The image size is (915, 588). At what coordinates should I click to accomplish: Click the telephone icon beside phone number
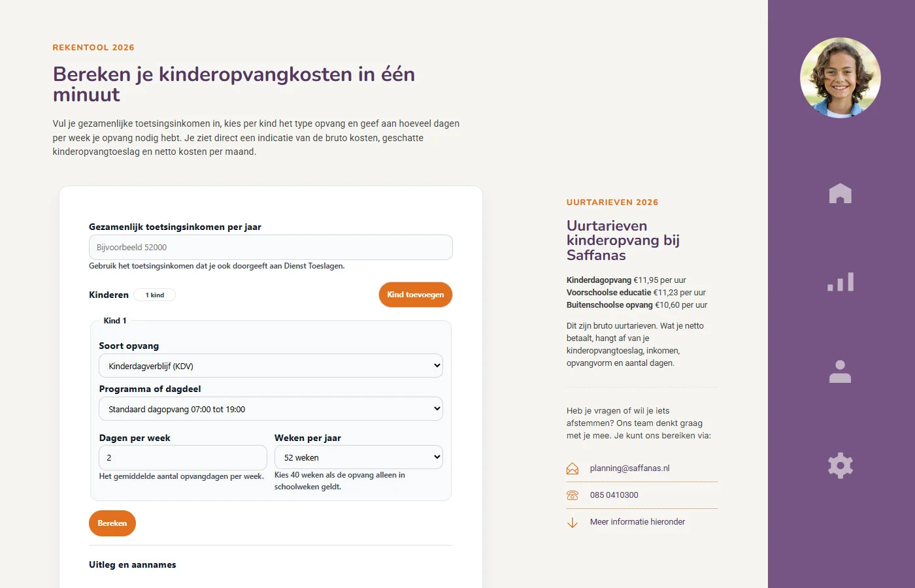[x=573, y=495]
